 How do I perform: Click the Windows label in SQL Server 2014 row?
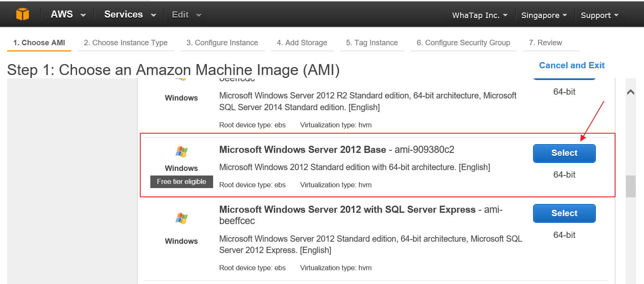pos(181,98)
